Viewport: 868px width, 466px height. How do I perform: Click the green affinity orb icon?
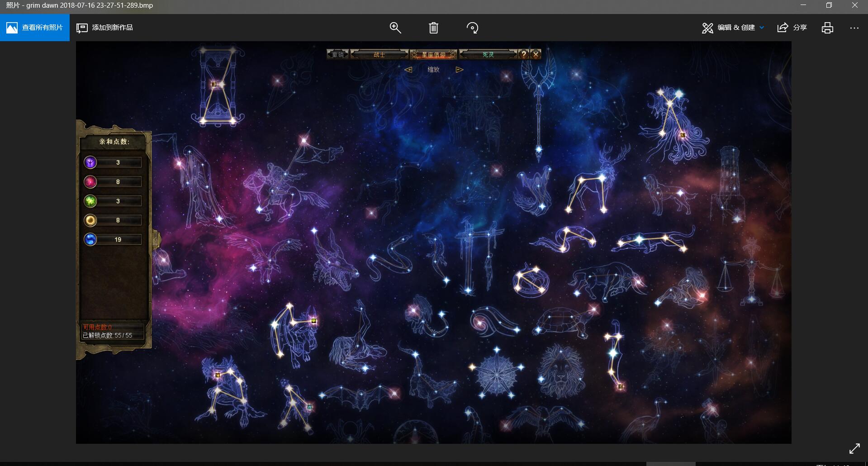(x=90, y=201)
